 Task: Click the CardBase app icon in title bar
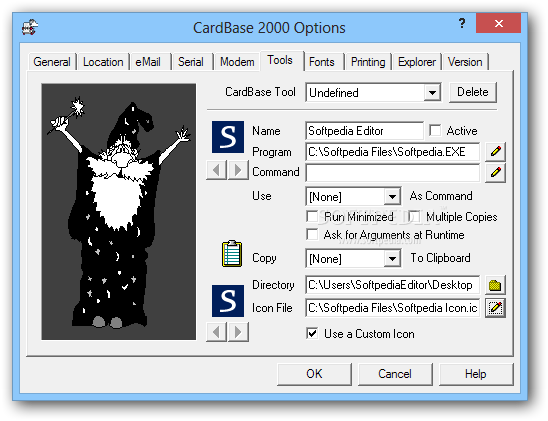point(30,28)
